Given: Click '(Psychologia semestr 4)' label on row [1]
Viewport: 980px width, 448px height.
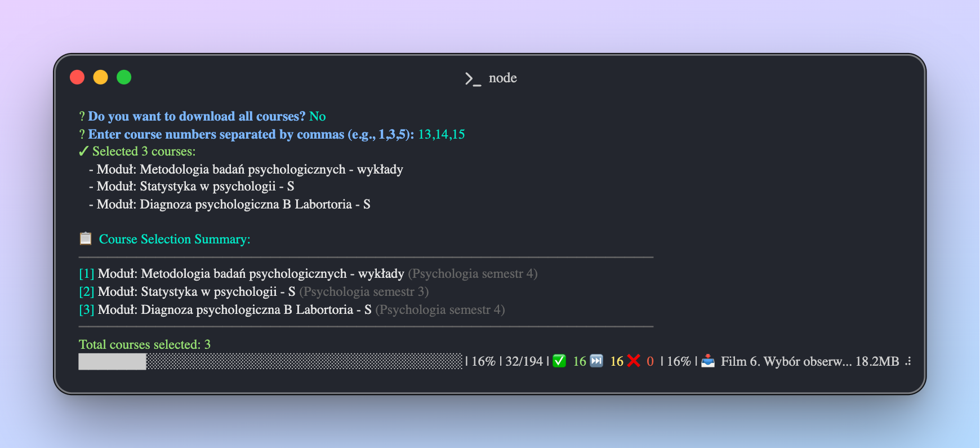Looking at the screenshot, I should (473, 273).
